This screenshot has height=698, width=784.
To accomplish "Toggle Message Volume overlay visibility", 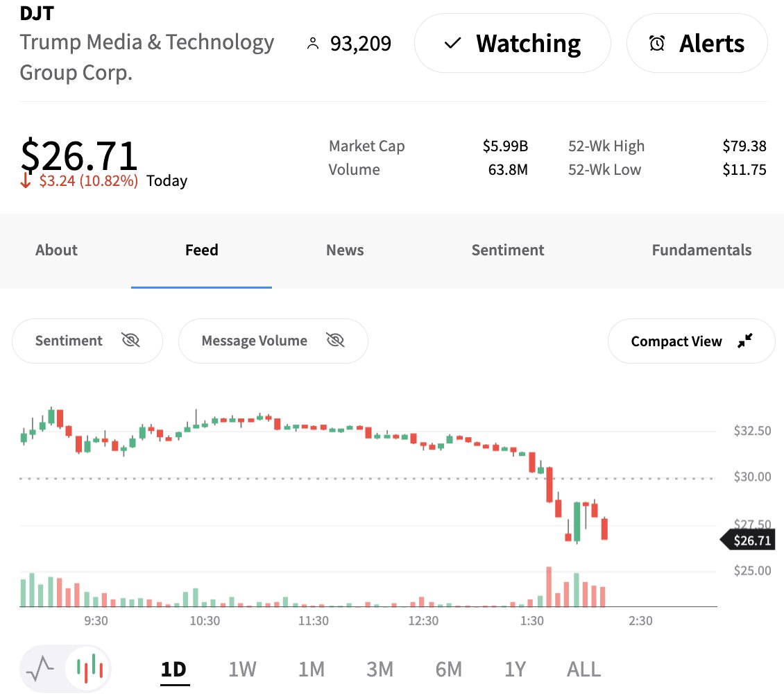I will coord(273,341).
